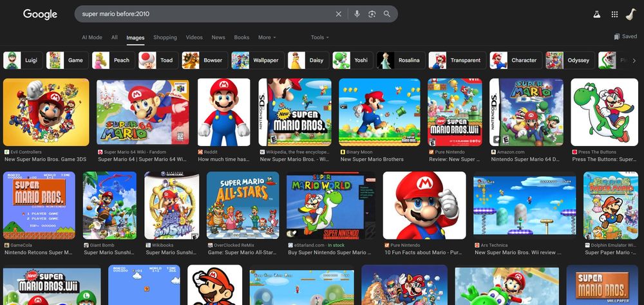Open Super Mario World SNES box image
The height and width of the screenshot is (305, 644).
[x=330, y=205]
